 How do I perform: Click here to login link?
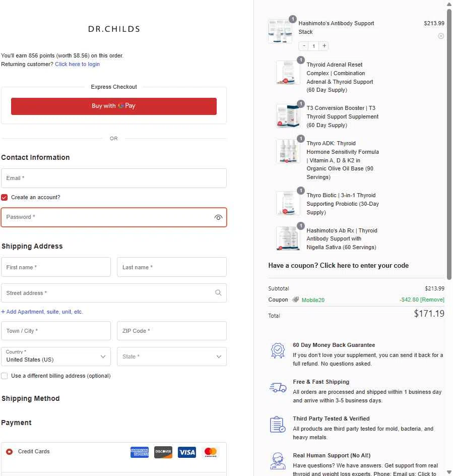[78, 64]
